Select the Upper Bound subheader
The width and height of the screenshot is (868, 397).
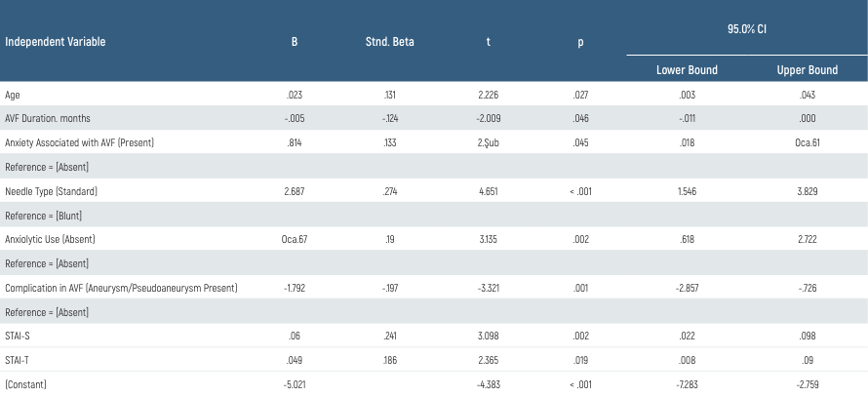(807, 70)
